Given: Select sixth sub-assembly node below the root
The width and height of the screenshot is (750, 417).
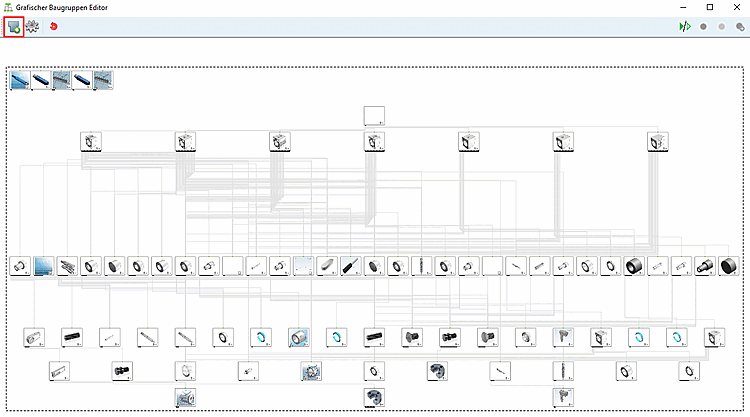Looking at the screenshot, I should point(563,142).
